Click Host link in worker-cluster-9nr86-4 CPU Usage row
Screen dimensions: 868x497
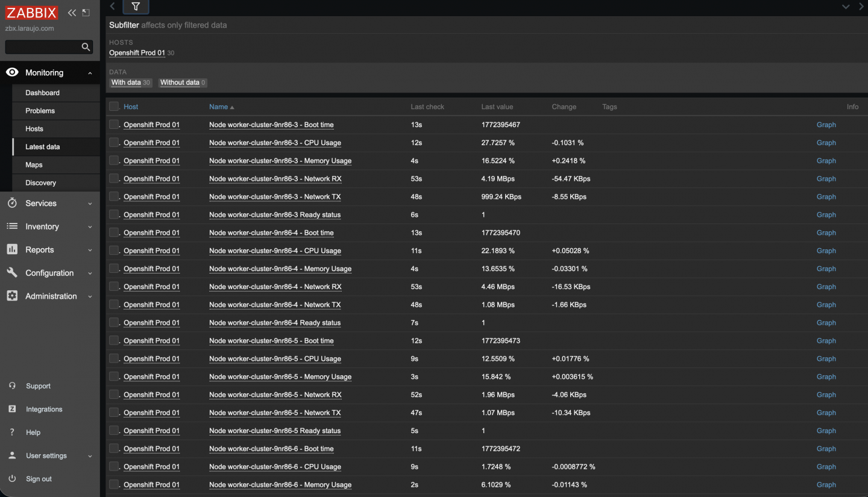point(151,251)
